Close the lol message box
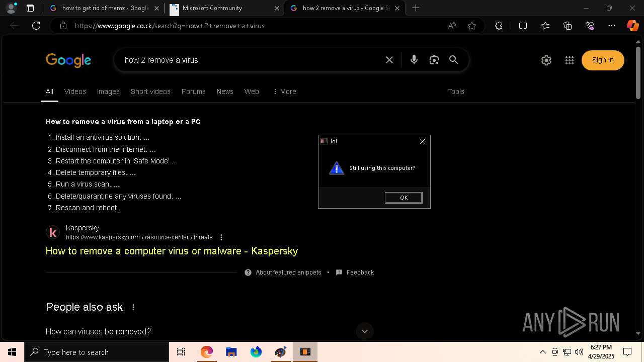 click(x=423, y=141)
